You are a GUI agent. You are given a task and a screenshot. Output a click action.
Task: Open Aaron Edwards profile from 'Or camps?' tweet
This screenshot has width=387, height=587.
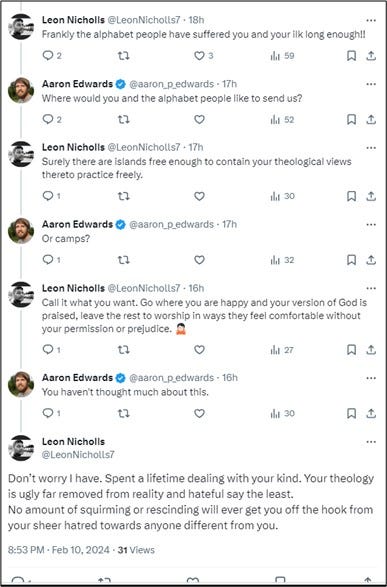click(77, 224)
